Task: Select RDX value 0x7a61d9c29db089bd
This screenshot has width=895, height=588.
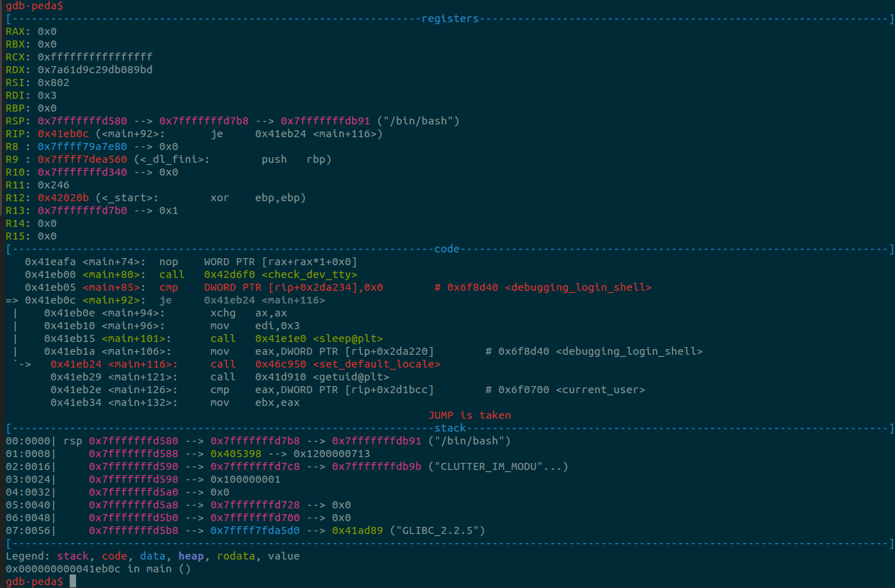Action: (x=95, y=70)
